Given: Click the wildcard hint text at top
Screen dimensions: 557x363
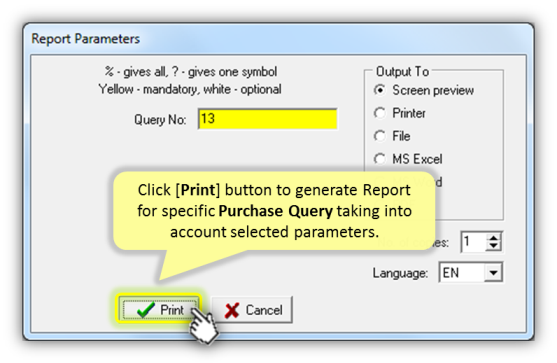Looking at the screenshot, I should pyautogui.click(x=191, y=72).
